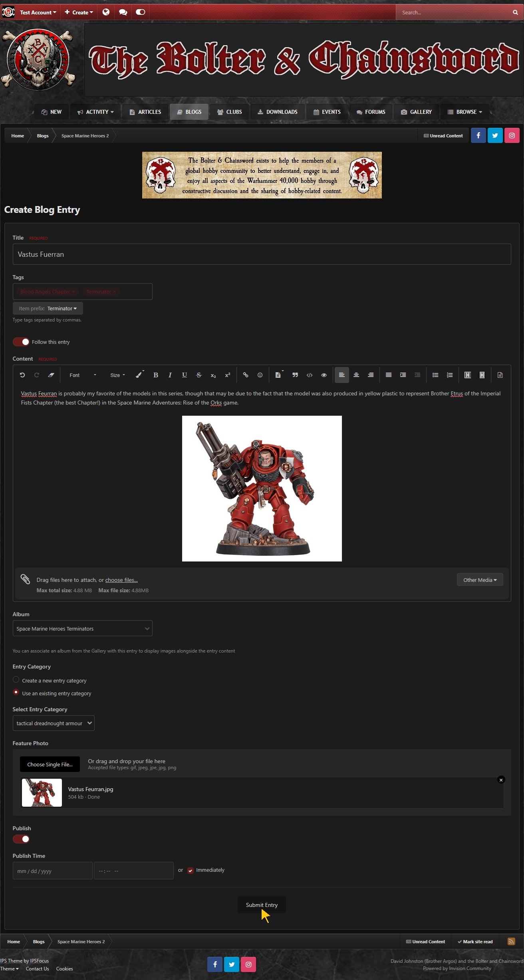The image size is (524, 980).
Task: Click the Bold formatting icon
Action: tap(156, 375)
